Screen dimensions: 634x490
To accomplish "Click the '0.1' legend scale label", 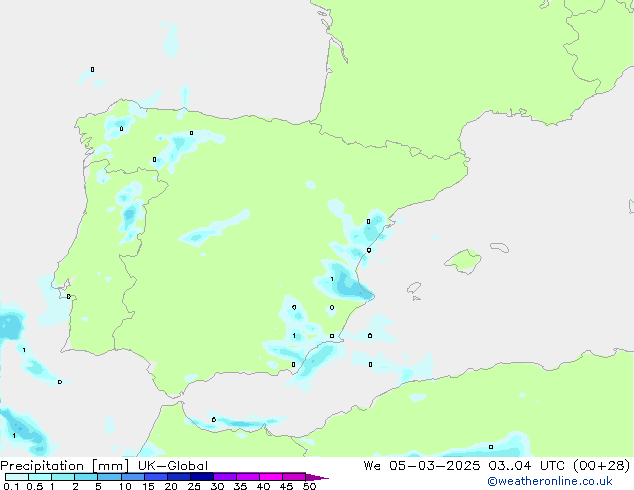I will click(x=11, y=486).
